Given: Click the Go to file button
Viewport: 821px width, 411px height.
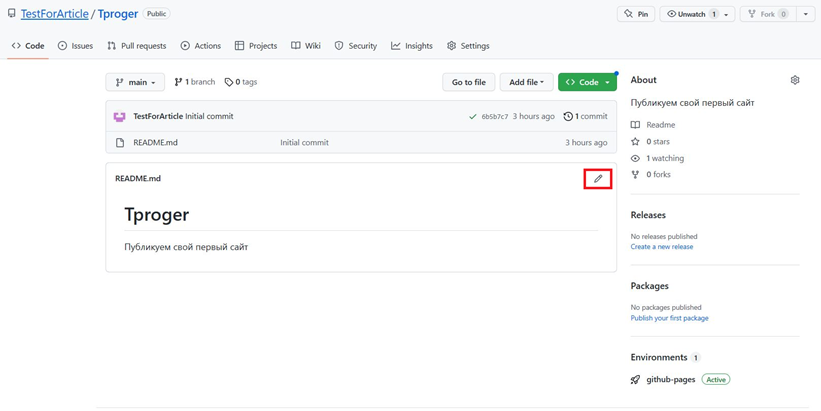Looking at the screenshot, I should click(x=469, y=82).
